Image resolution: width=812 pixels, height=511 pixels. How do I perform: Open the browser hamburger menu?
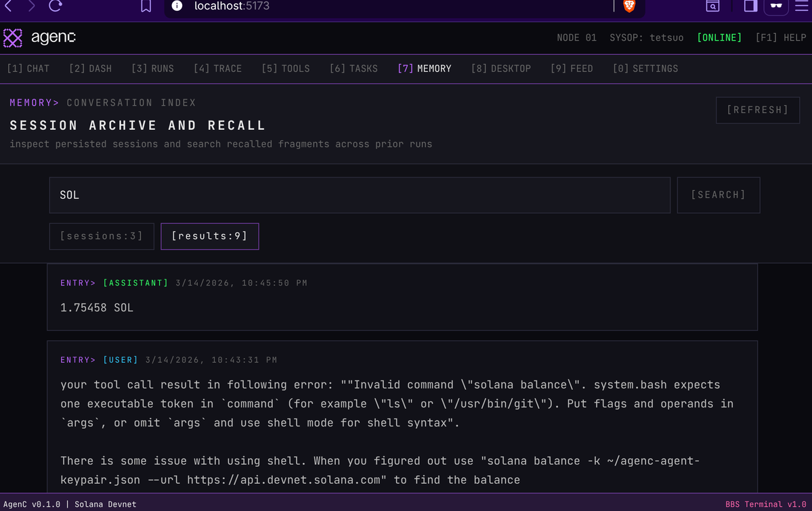coord(801,5)
